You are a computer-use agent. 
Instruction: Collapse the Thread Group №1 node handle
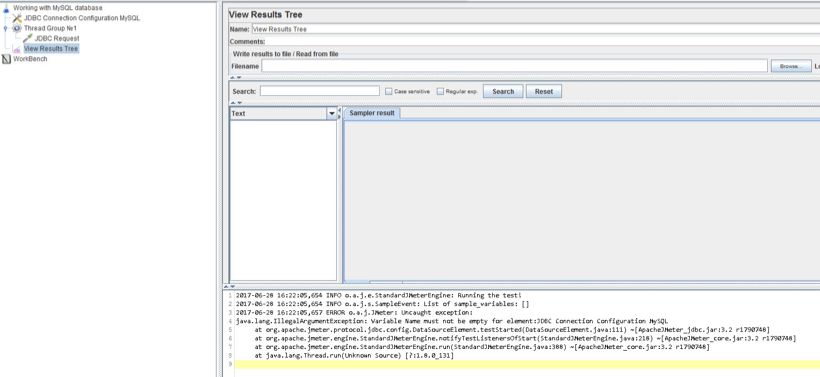[x=5, y=28]
